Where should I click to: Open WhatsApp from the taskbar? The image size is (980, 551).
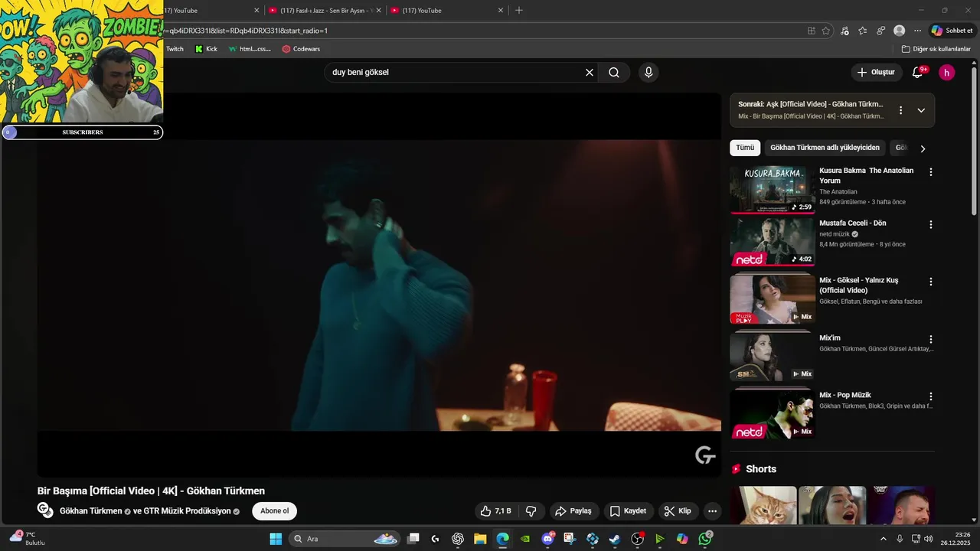point(705,539)
